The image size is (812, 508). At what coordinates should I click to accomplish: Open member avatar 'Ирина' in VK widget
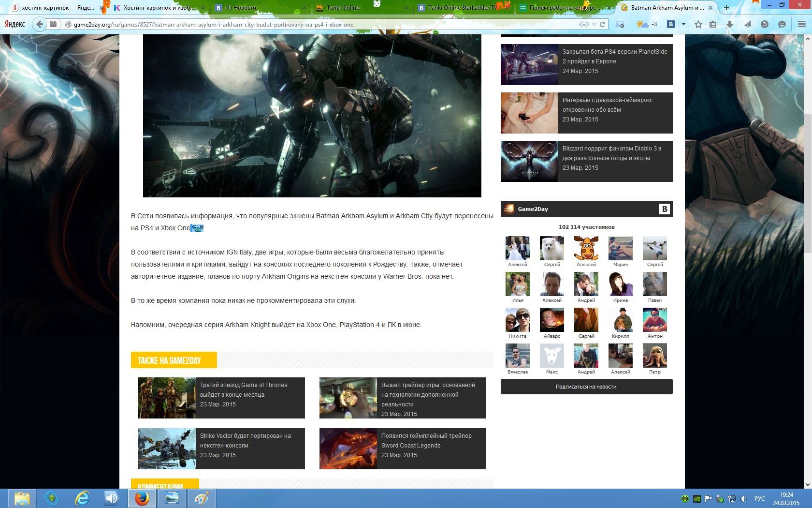[621, 284]
